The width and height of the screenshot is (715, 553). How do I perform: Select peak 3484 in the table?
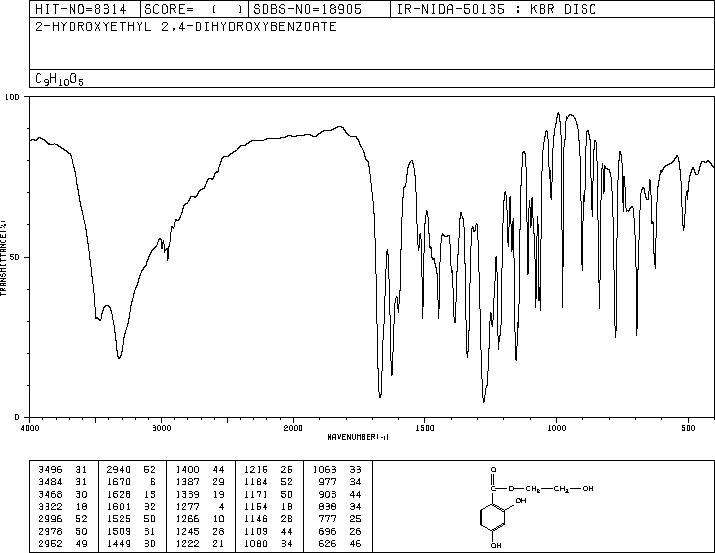[x=63, y=482]
